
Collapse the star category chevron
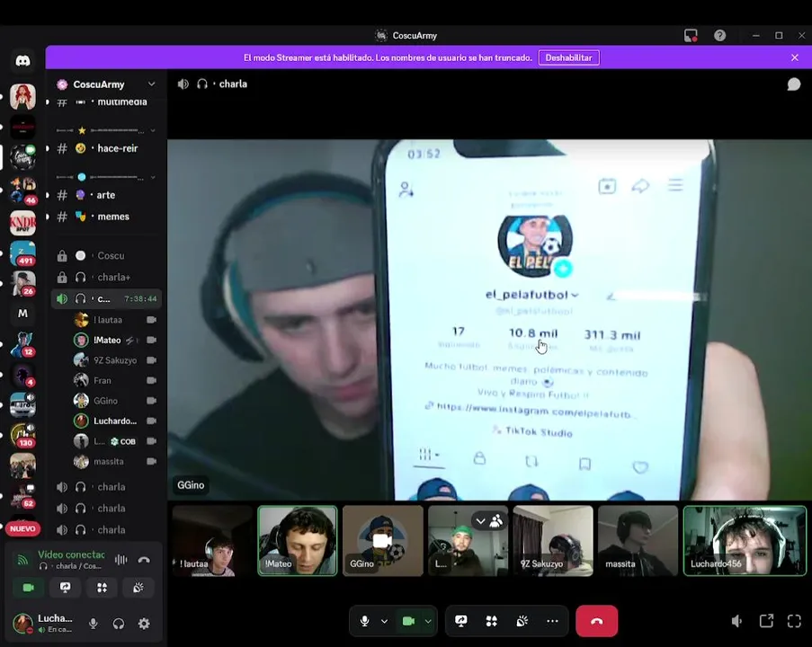153,130
